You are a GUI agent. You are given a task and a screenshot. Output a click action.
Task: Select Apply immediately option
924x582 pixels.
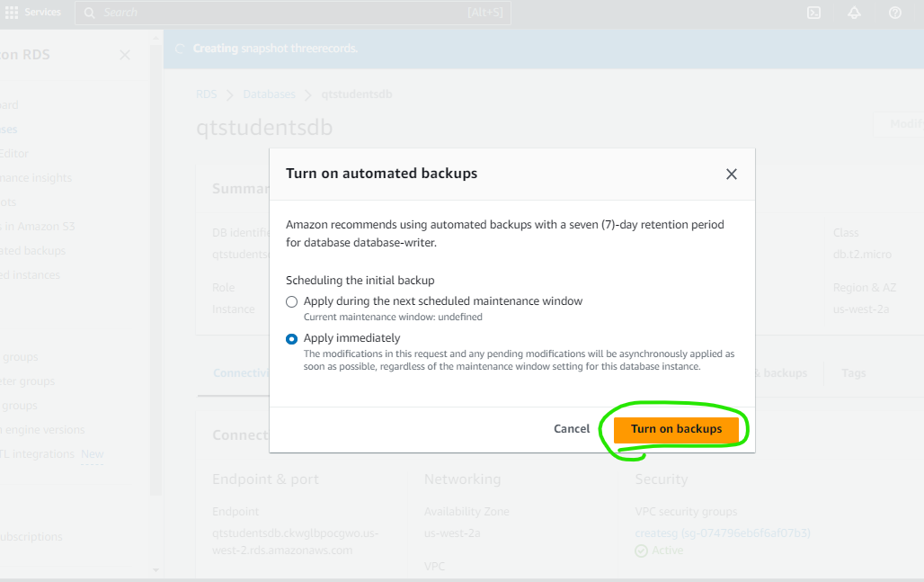point(292,338)
